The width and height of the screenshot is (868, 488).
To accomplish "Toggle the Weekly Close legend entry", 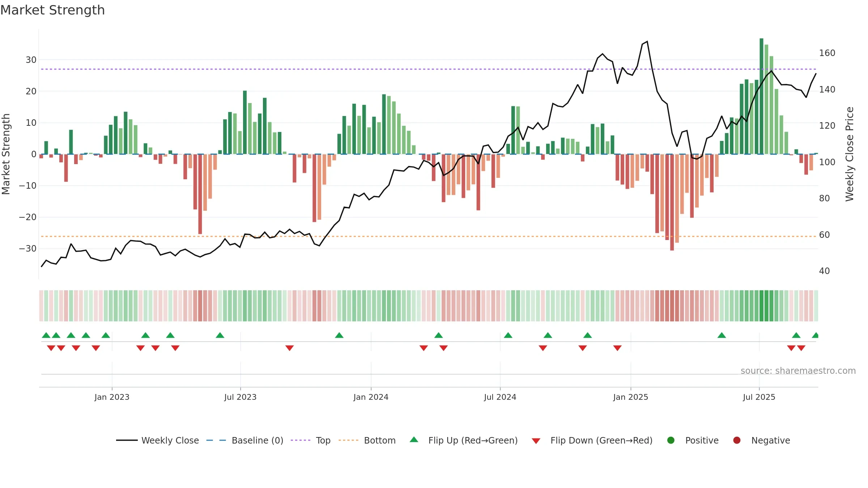I will [157, 440].
